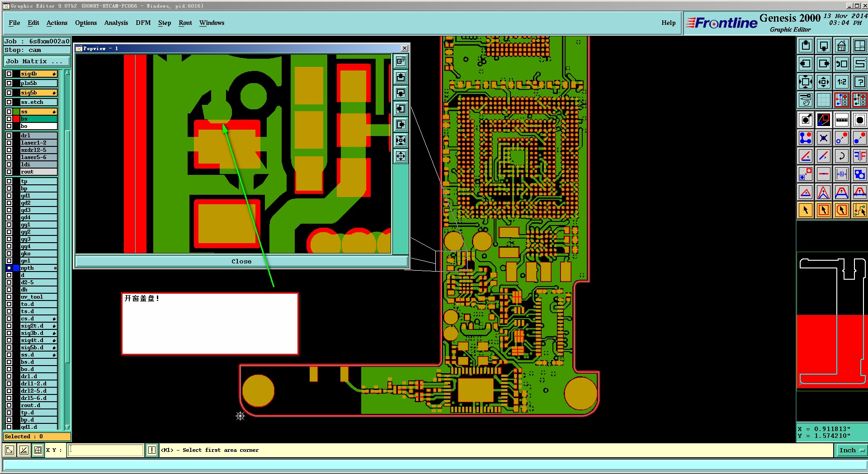Click the 1:2 scale zoom icon
Image resolution: width=868 pixels, height=474 pixels.
[841, 82]
